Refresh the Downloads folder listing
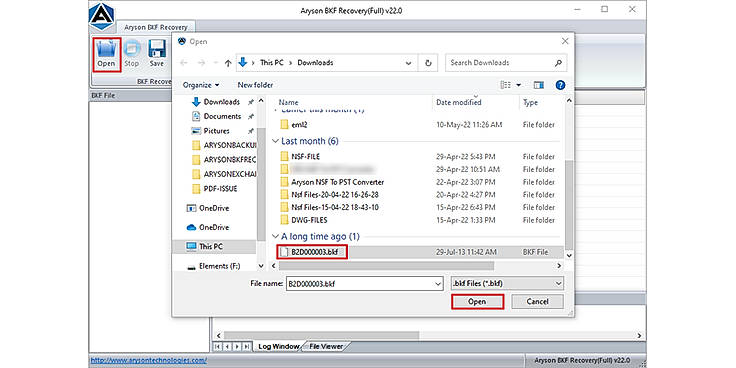The width and height of the screenshot is (736, 368). click(428, 63)
